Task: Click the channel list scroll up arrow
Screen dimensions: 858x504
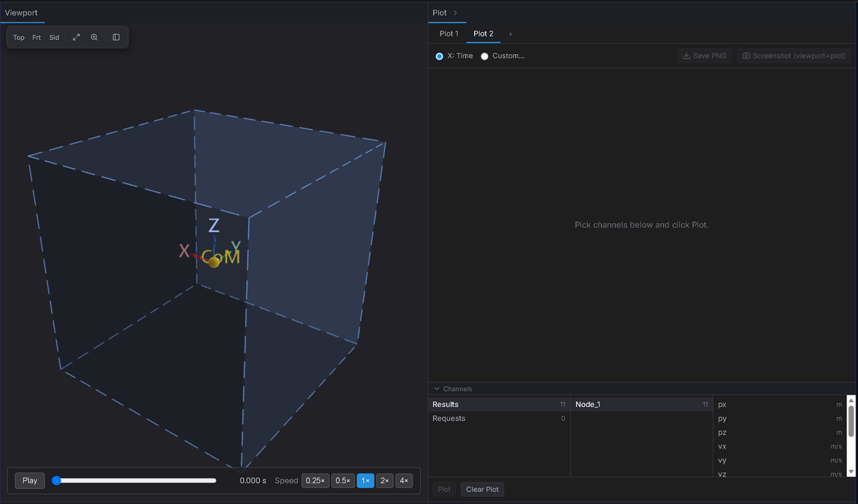Action: pyautogui.click(x=851, y=401)
